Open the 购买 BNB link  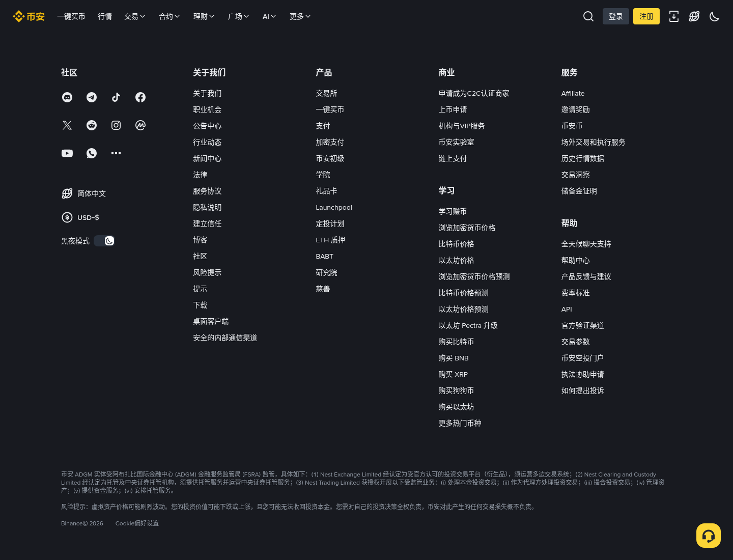click(454, 358)
